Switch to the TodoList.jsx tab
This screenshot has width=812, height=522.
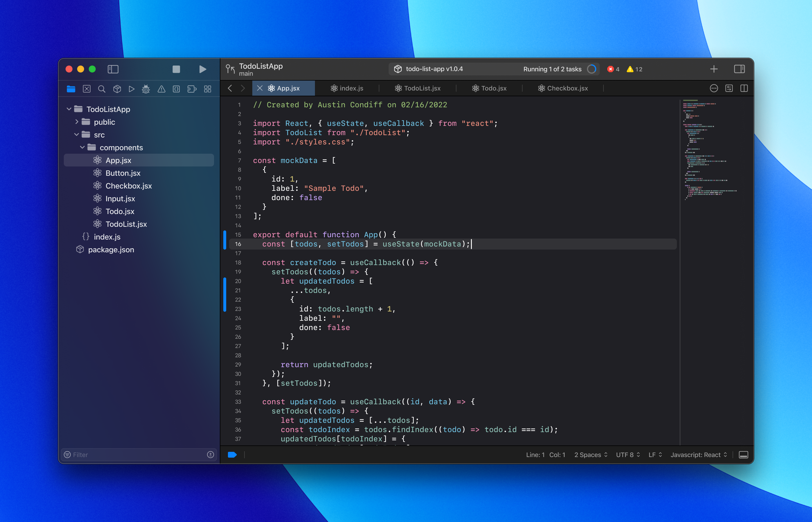[x=418, y=88]
